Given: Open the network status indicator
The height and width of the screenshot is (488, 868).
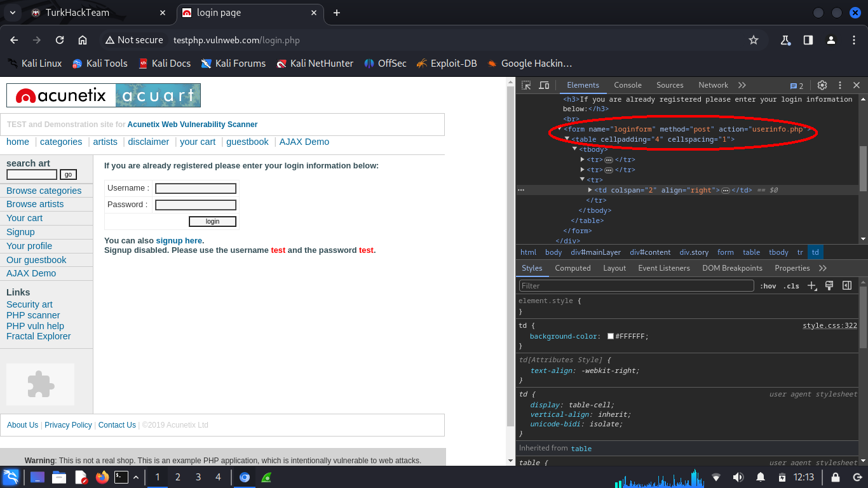Looking at the screenshot, I should [716, 477].
